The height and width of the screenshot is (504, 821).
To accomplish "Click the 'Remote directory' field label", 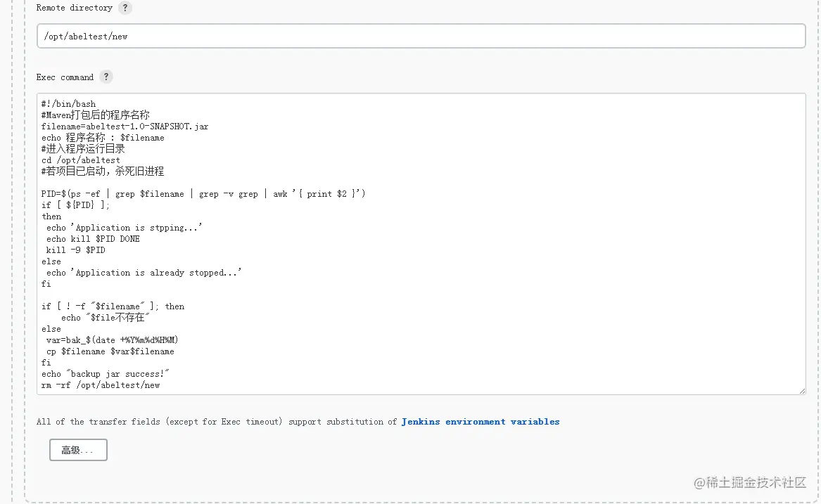I will pyautogui.click(x=74, y=8).
